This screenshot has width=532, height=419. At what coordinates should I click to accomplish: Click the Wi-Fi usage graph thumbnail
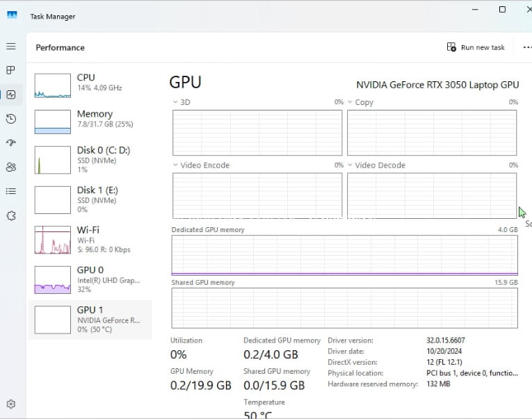53,240
